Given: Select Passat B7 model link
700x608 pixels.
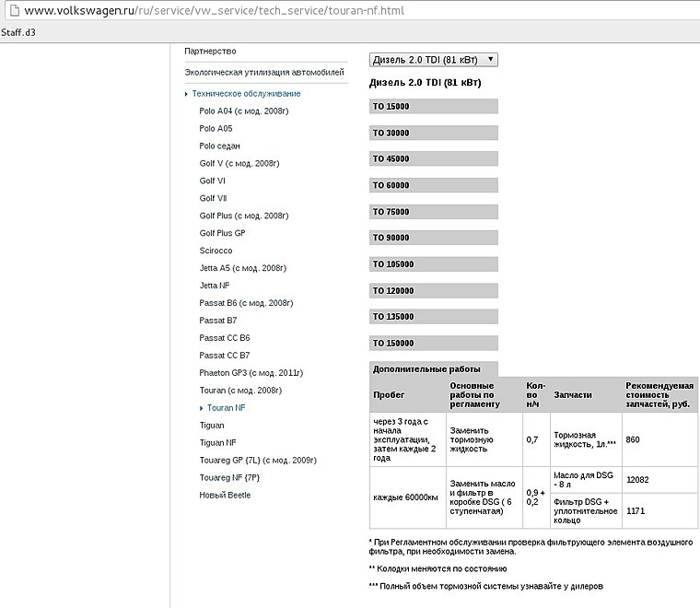Looking at the screenshot, I should [x=218, y=320].
